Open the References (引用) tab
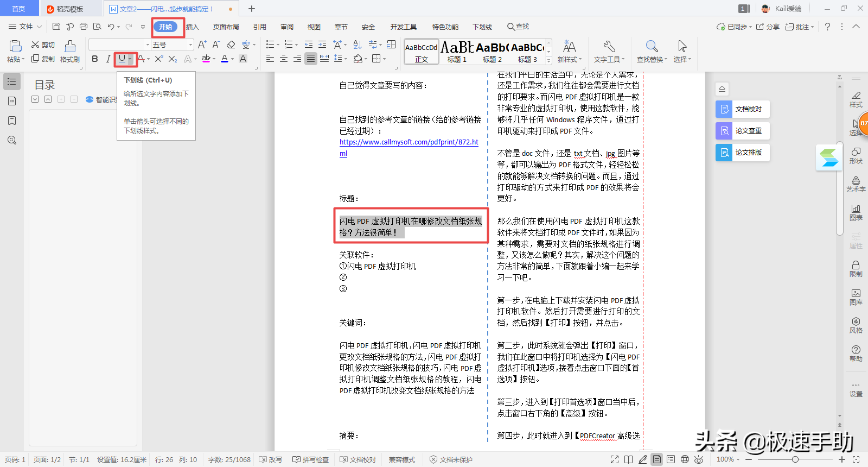The image size is (868, 467). [259, 27]
